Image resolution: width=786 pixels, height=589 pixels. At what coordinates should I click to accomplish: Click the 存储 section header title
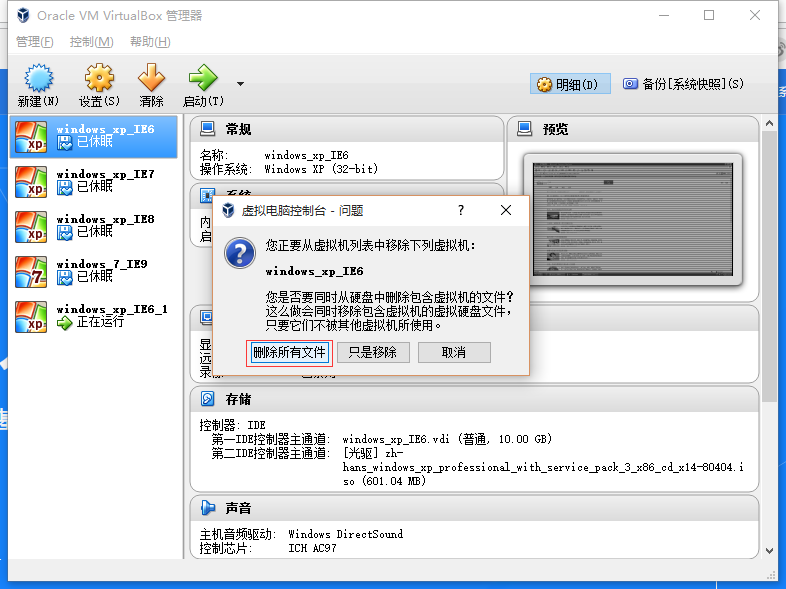(x=238, y=400)
